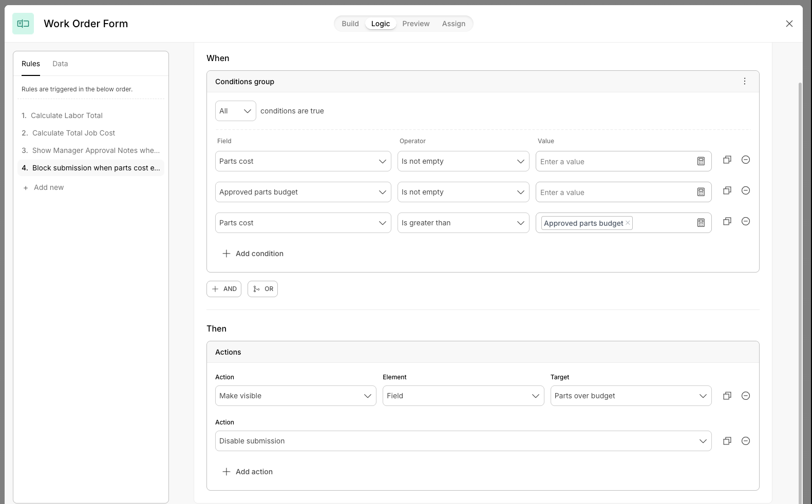The image size is (812, 504).
Task: Remove the Is greater than condition
Action: (746, 221)
